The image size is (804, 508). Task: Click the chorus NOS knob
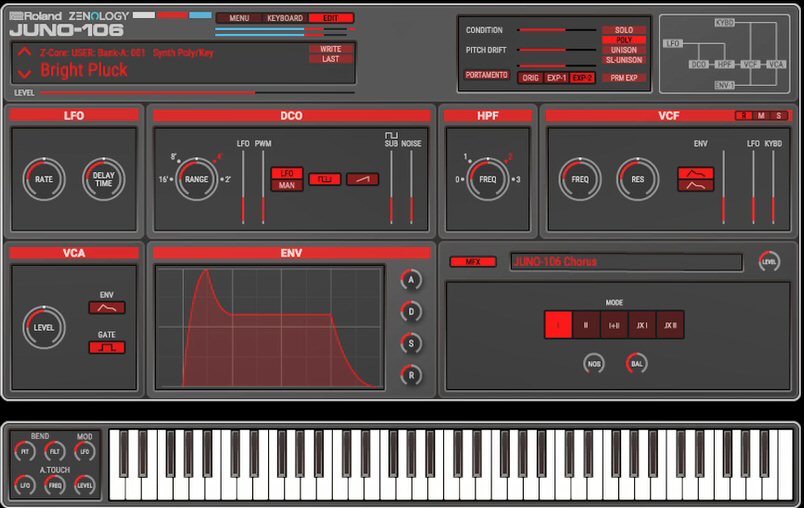click(x=594, y=364)
